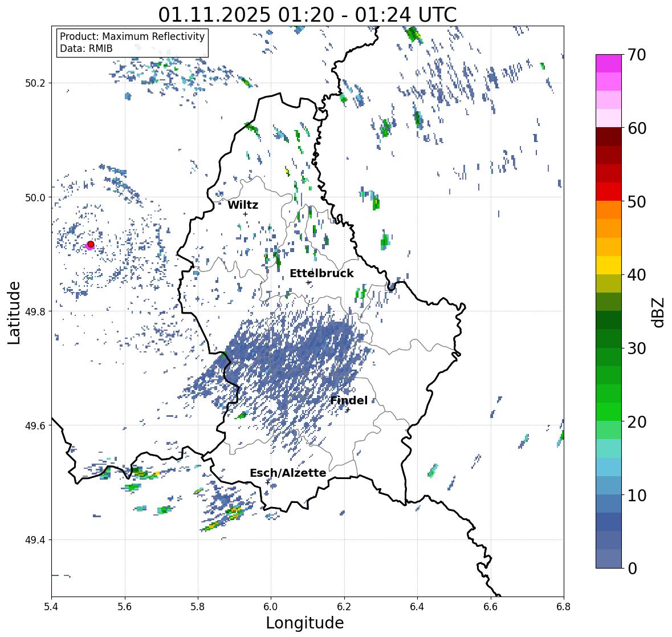Click the 6.0 longitude tick label
The image size is (672, 637).
coord(271,607)
